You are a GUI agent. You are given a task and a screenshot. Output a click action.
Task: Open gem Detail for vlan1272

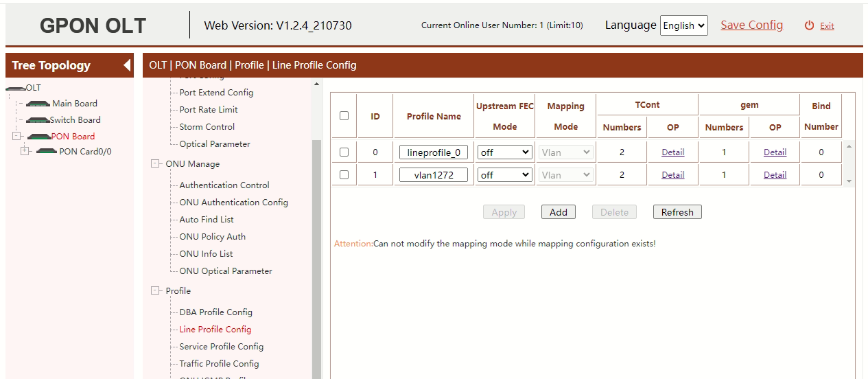pyautogui.click(x=775, y=175)
